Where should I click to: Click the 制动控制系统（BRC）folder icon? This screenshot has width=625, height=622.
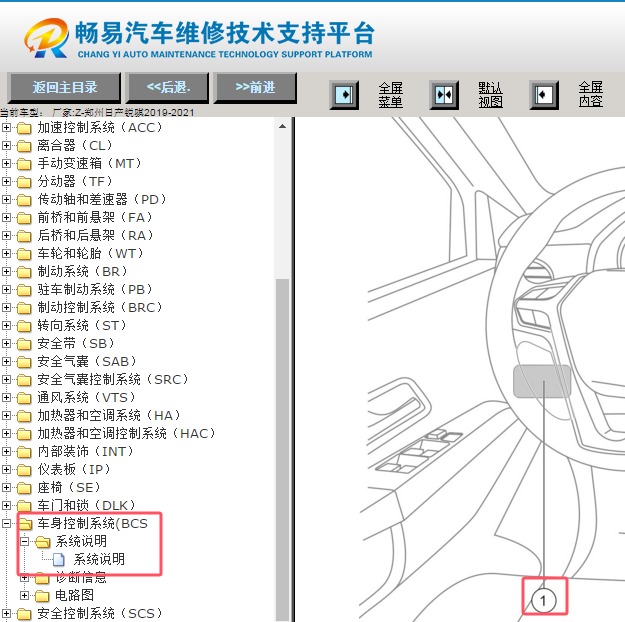(24, 308)
